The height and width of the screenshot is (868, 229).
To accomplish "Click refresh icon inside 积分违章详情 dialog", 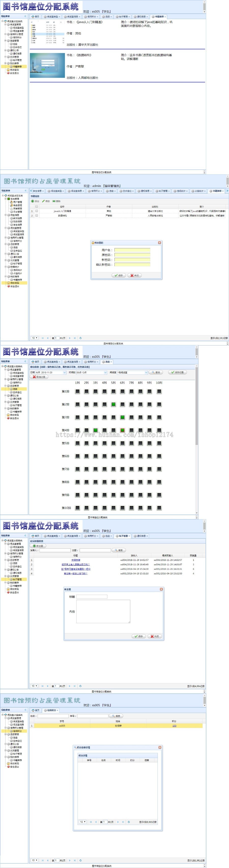I will tap(128, 822).
